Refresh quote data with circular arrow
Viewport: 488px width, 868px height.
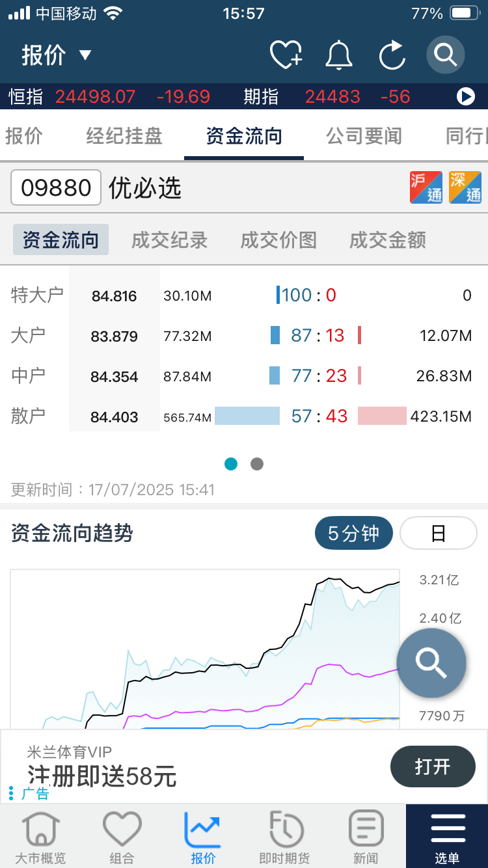(392, 55)
